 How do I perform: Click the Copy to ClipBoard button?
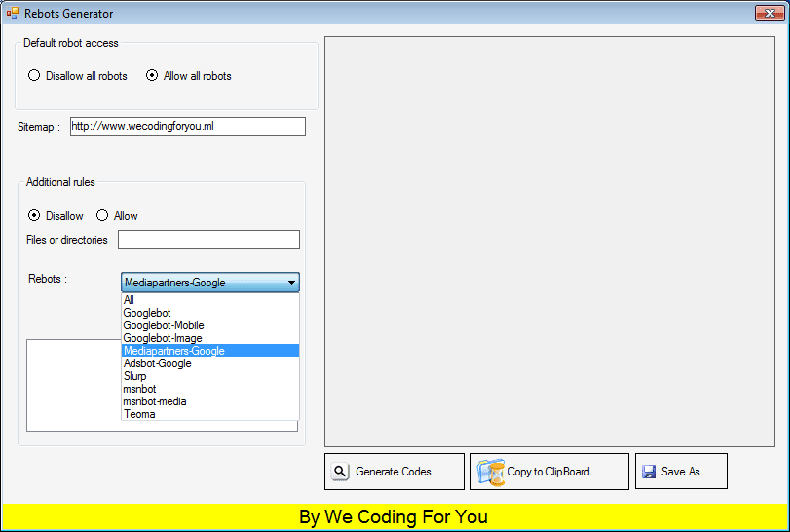(549, 472)
